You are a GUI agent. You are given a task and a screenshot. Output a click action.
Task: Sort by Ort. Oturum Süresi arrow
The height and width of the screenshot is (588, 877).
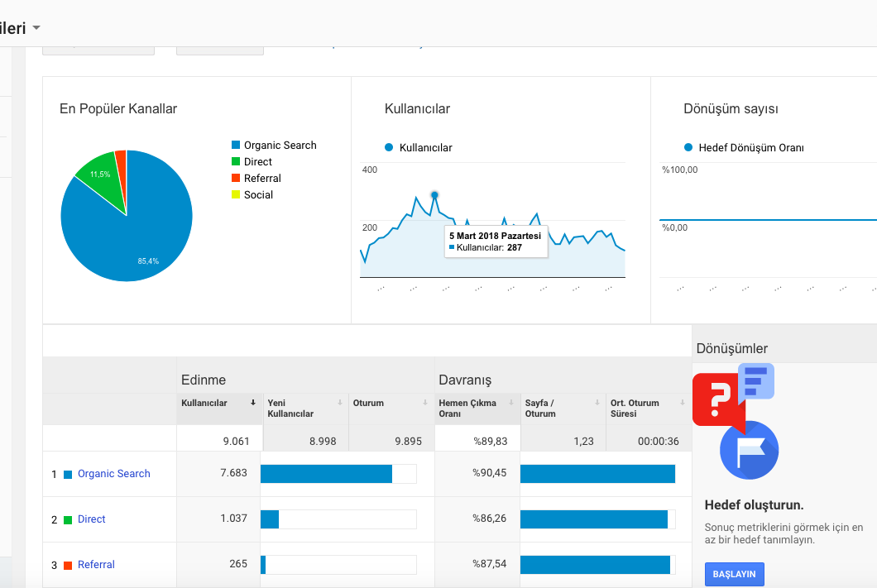click(x=683, y=403)
